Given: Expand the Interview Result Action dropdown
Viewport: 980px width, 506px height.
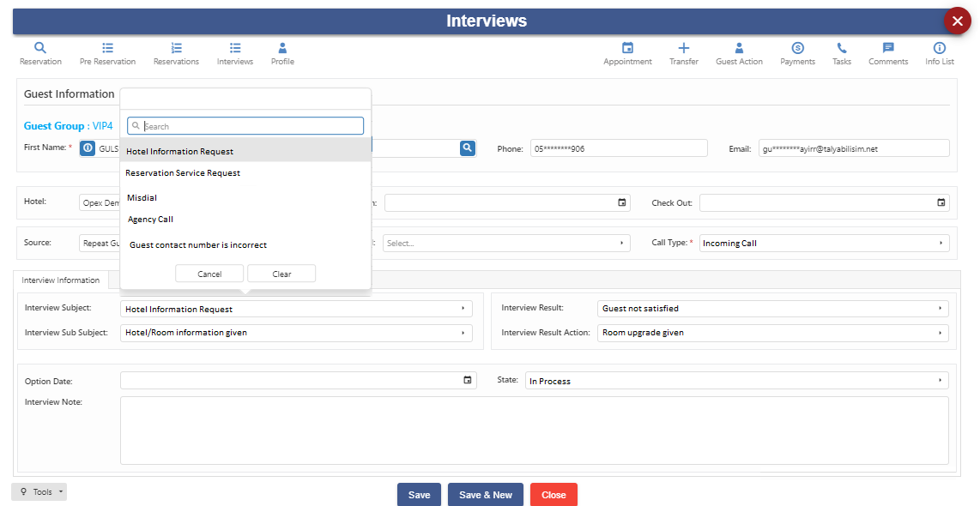Looking at the screenshot, I should (773, 333).
